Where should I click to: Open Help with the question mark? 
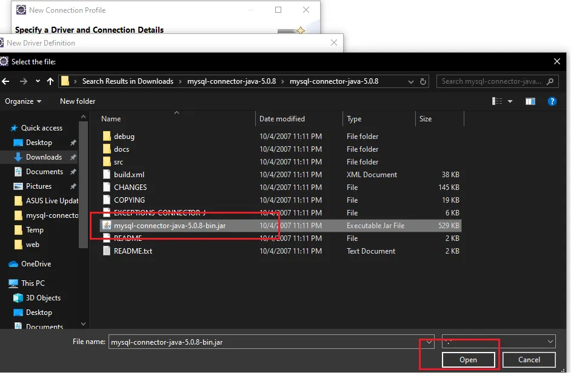coord(552,101)
